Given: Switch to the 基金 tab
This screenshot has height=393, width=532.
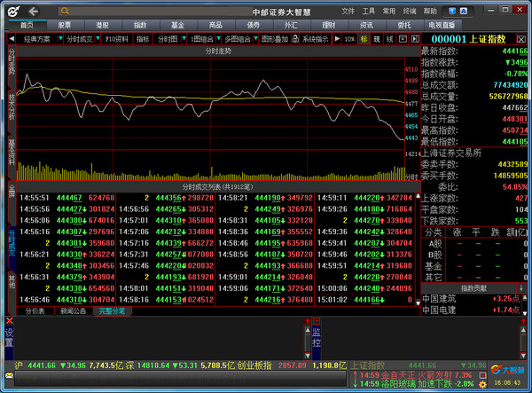Looking at the screenshot, I should click(177, 25).
